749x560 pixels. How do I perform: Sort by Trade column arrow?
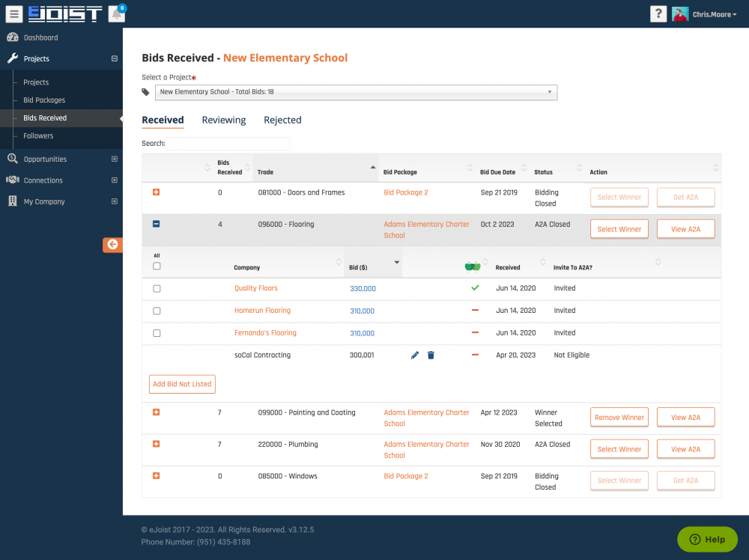coord(372,168)
